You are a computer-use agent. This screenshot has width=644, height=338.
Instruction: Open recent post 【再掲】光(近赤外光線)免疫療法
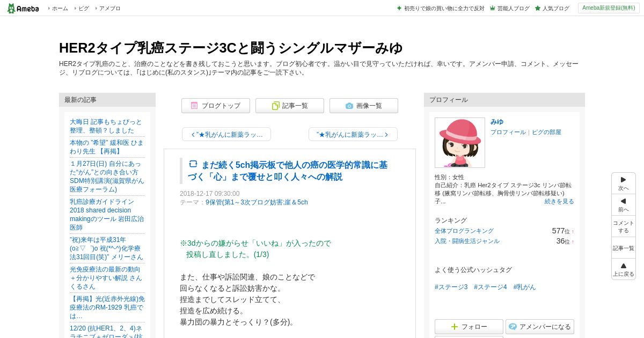(x=107, y=307)
